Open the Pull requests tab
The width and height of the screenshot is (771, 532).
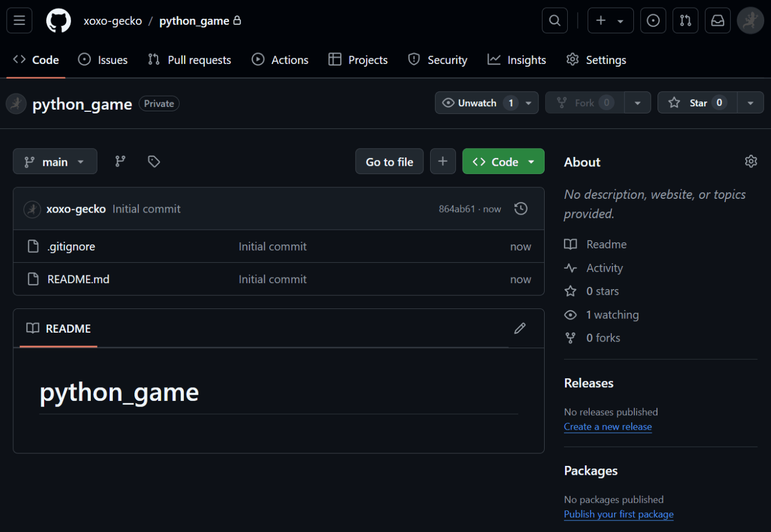pyautogui.click(x=189, y=60)
